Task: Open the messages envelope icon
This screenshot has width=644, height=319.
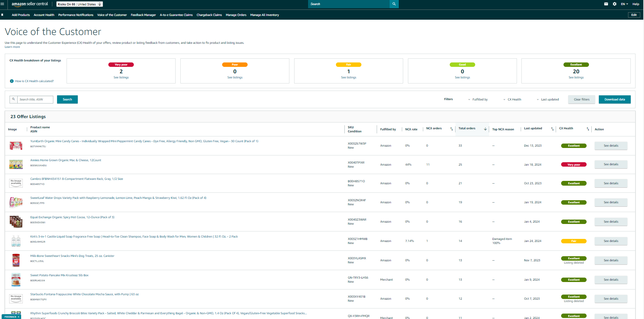Action: 606,4
